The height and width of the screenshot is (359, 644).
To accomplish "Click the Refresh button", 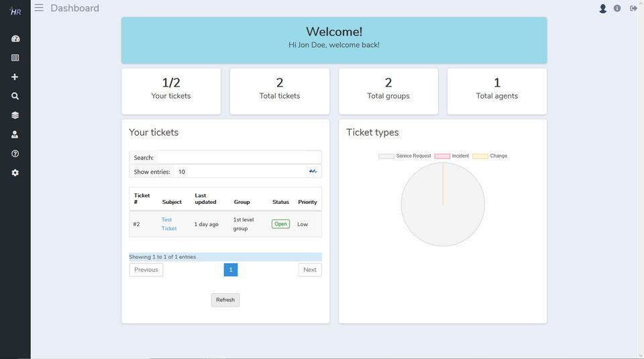I will 225,300.
